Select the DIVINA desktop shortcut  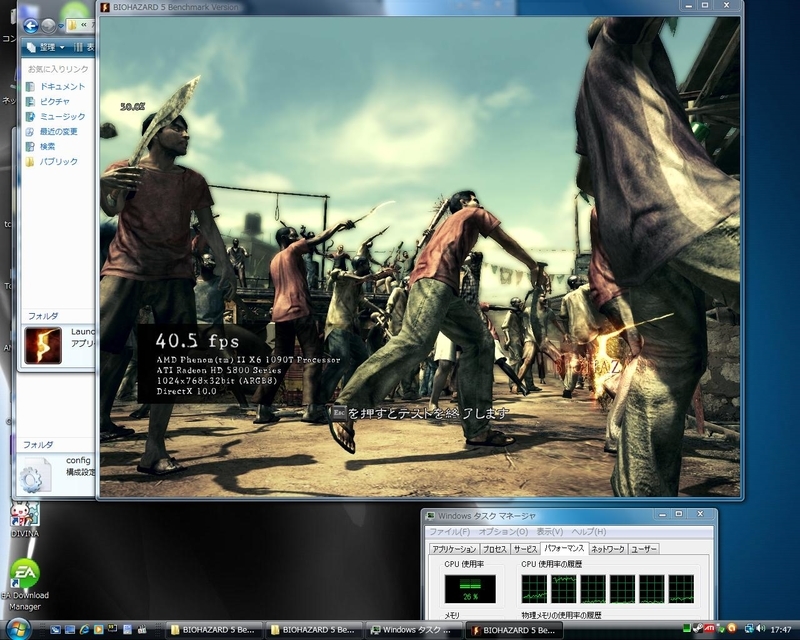pos(24,520)
